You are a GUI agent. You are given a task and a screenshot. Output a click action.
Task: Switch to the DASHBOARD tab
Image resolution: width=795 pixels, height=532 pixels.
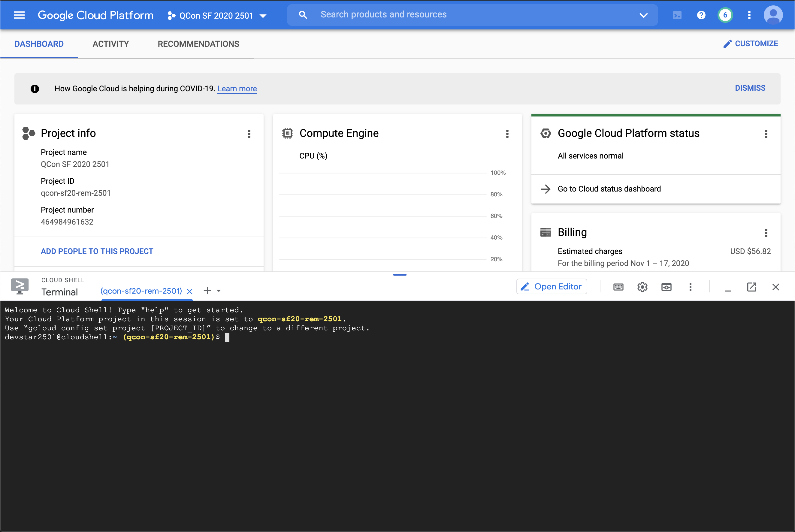[39, 44]
